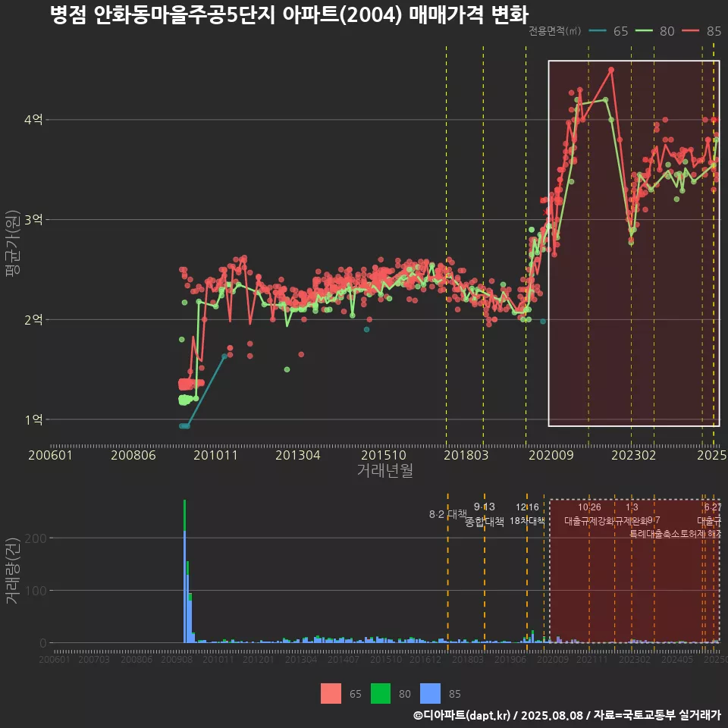Click the green 80 line legend entry
The height and width of the screenshot is (728, 728).
tap(654, 31)
